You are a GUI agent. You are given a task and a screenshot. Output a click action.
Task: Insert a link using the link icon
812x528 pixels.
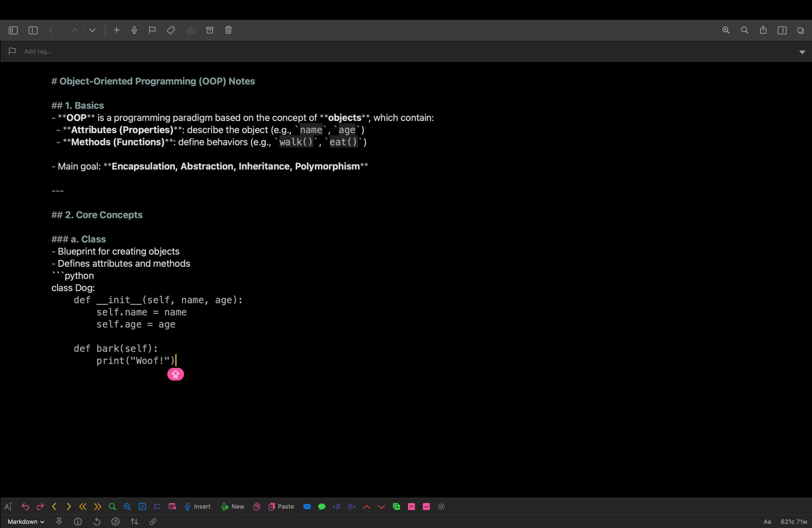click(x=153, y=522)
